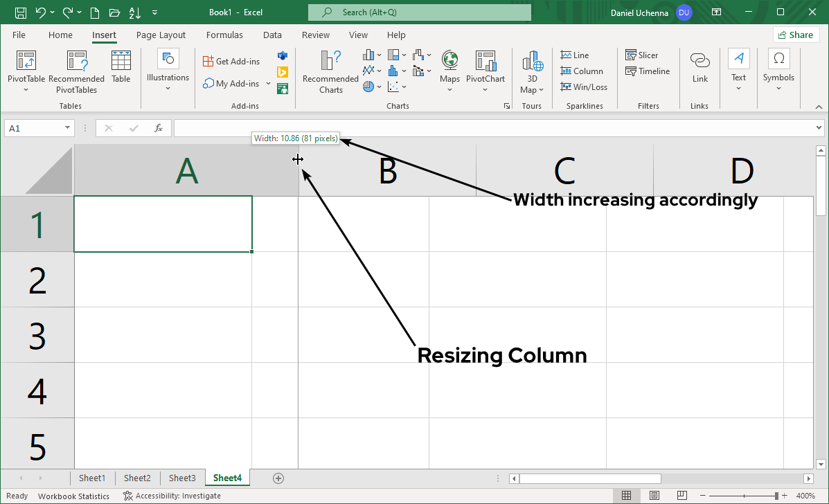The height and width of the screenshot is (504, 829).
Task: Switch to the Formulas ribbon tab
Action: tap(224, 35)
